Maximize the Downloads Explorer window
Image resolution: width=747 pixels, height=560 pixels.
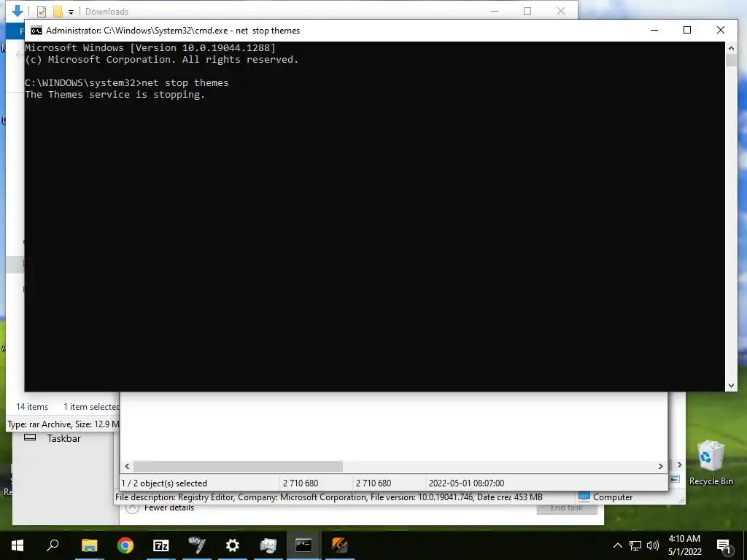(527, 10)
